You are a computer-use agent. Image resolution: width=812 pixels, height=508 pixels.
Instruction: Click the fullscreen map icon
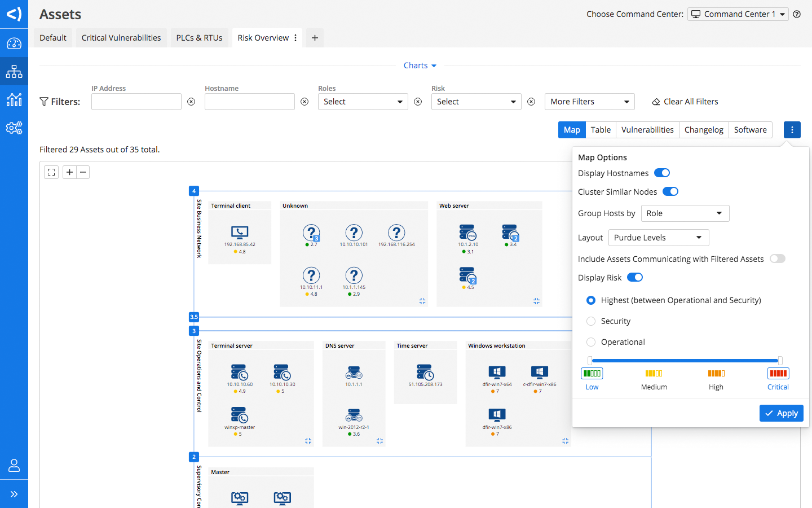[x=51, y=172]
